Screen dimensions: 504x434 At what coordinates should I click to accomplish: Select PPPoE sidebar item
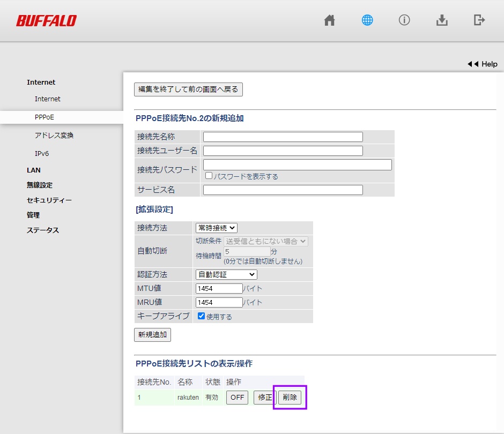(x=45, y=117)
